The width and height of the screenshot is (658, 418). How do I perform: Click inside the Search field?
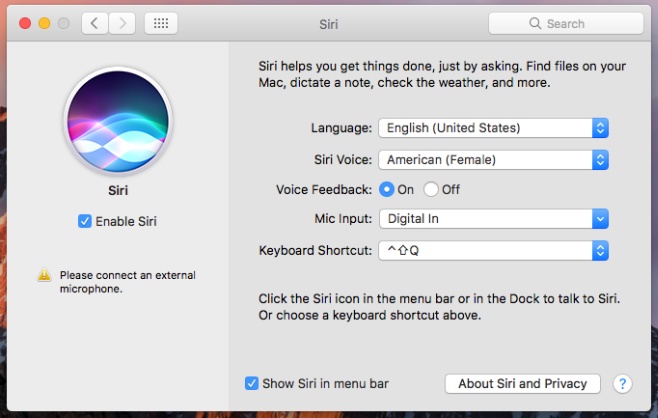[x=566, y=24]
